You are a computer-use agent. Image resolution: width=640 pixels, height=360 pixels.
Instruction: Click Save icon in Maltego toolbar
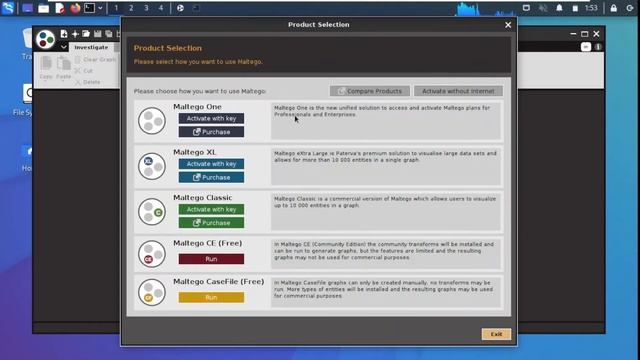[x=97, y=34]
